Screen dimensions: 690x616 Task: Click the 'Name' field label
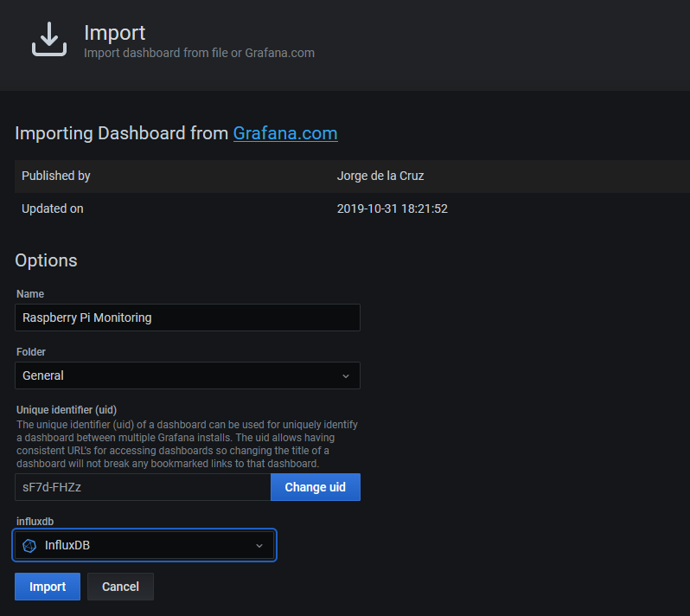pyautogui.click(x=30, y=293)
